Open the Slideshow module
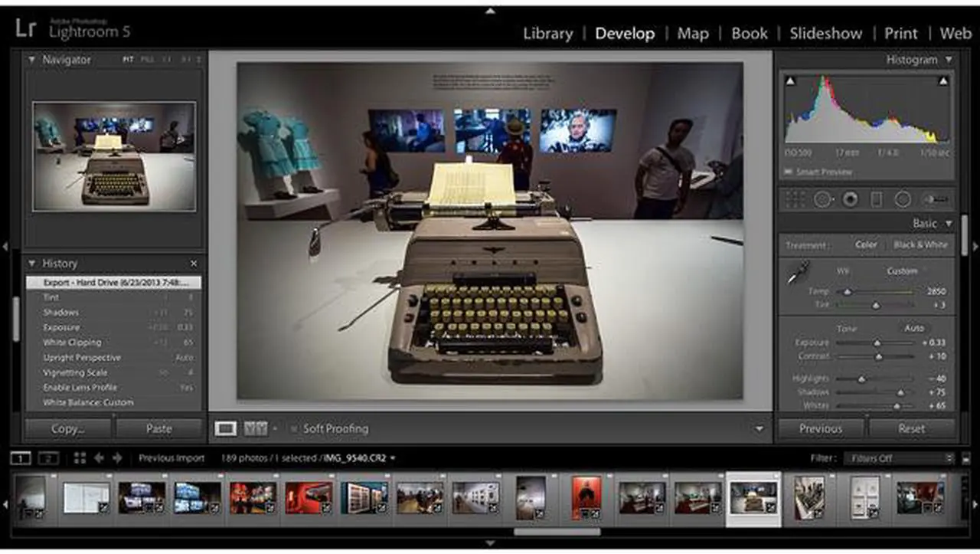This screenshot has width=980, height=554. tap(825, 34)
